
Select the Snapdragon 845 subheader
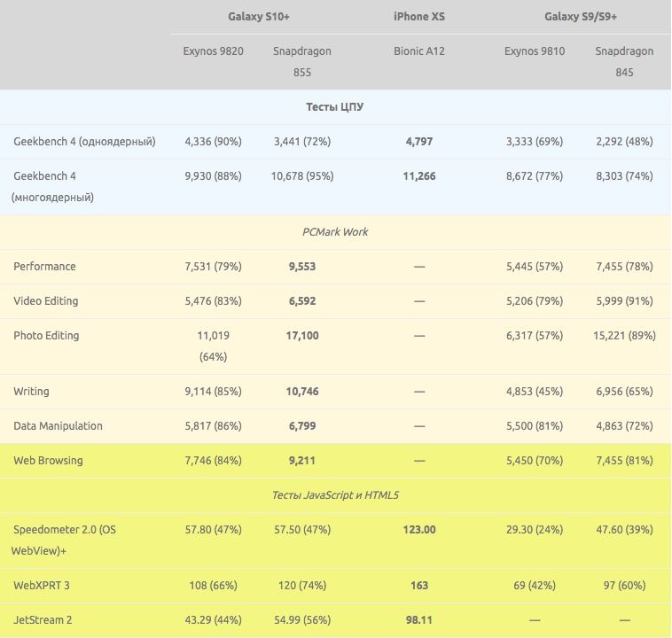624,62
